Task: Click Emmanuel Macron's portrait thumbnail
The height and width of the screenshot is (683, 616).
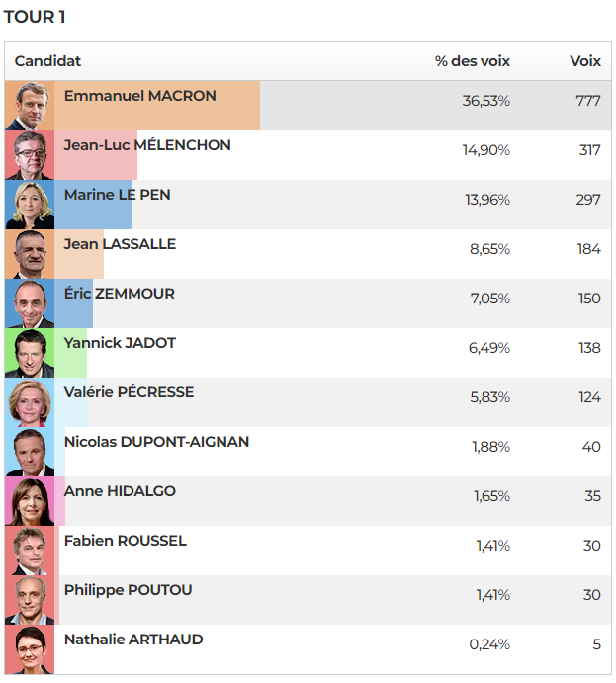Action: point(30,106)
